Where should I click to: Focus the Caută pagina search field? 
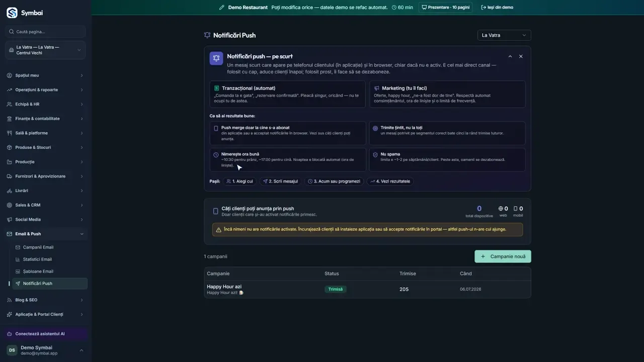pos(45,32)
